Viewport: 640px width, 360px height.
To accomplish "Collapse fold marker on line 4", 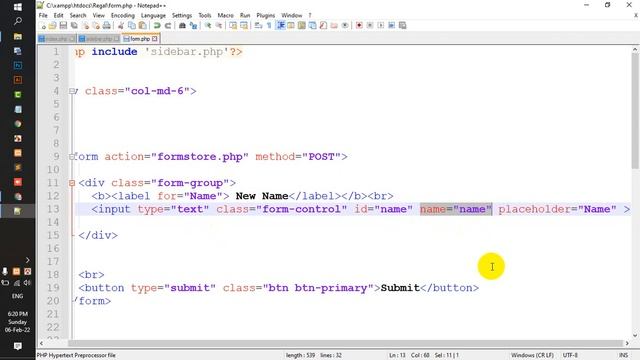I will (x=72, y=91).
